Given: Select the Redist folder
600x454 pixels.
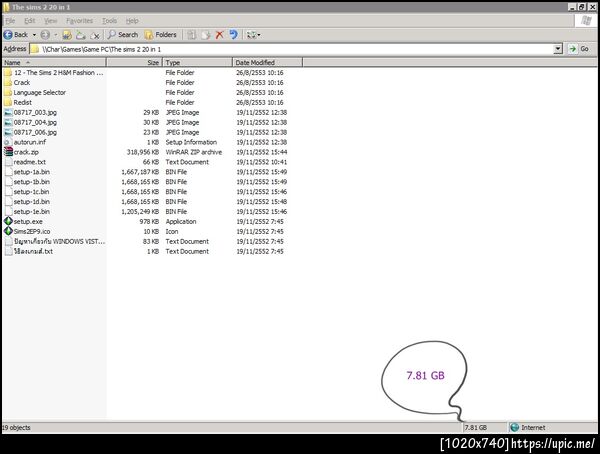Looking at the screenshot, I should click(18, 102).
